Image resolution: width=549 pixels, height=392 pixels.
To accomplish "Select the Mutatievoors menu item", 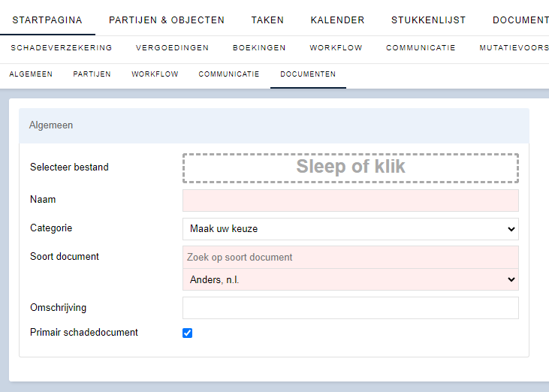I will point(514,47).
